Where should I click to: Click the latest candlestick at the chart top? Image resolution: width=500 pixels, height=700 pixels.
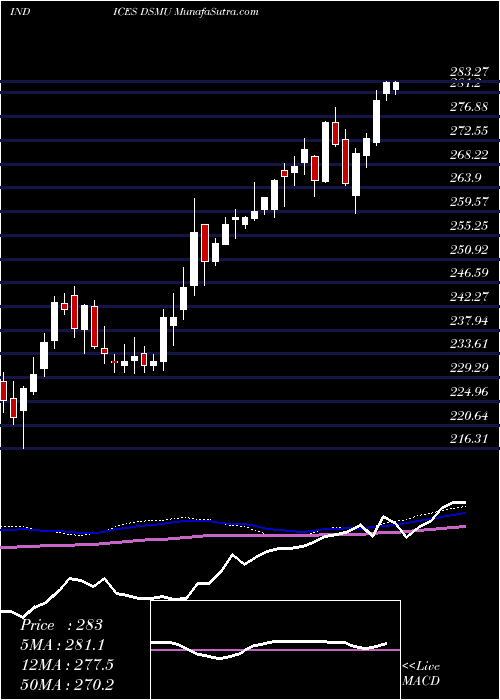396,87
